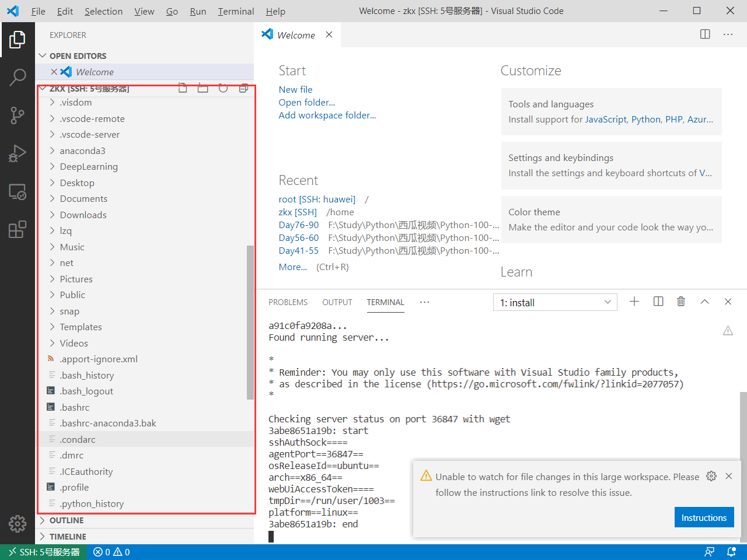Split the terminal panel
This screenshot has height=560, width=747.
tap(658, 302)
